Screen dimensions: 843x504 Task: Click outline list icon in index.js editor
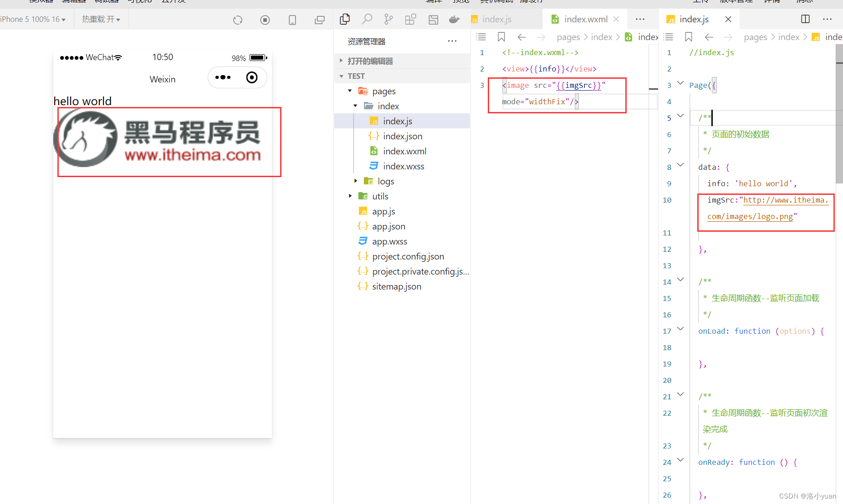tap(668, 37)
